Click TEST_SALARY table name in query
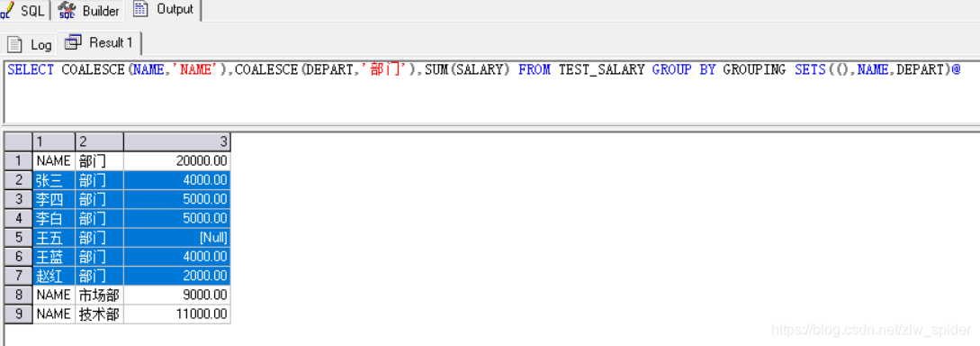 point(601,70)
